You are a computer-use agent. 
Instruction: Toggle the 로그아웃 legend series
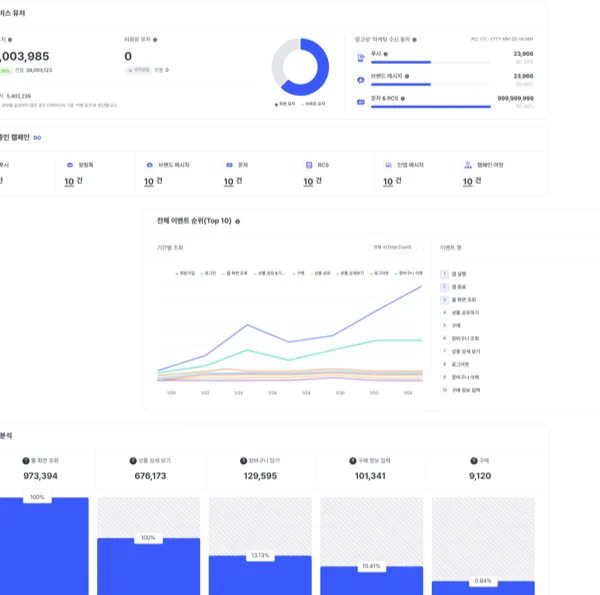click(x=379, y=273)
